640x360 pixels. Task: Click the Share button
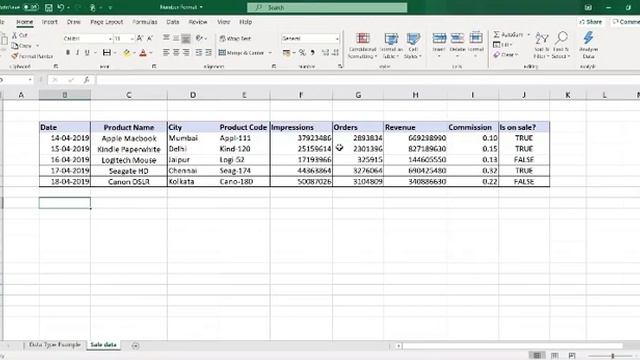pyautogui.click(x=591, y=22)
